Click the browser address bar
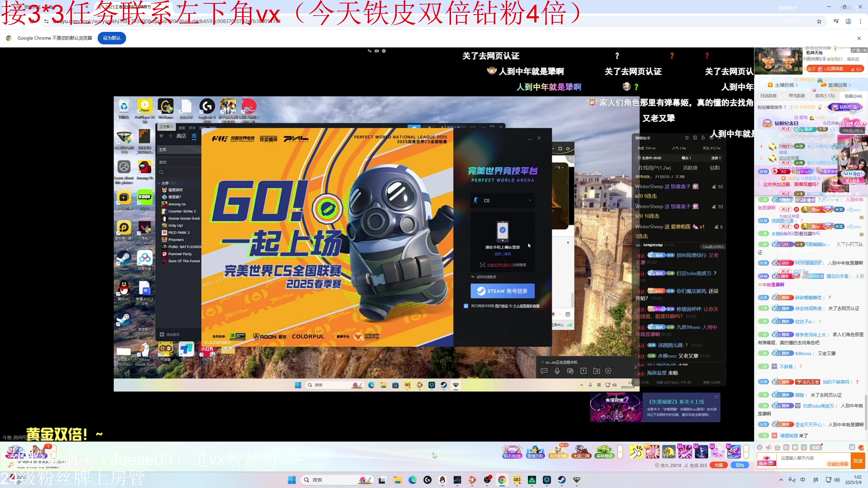 (431, 21)
